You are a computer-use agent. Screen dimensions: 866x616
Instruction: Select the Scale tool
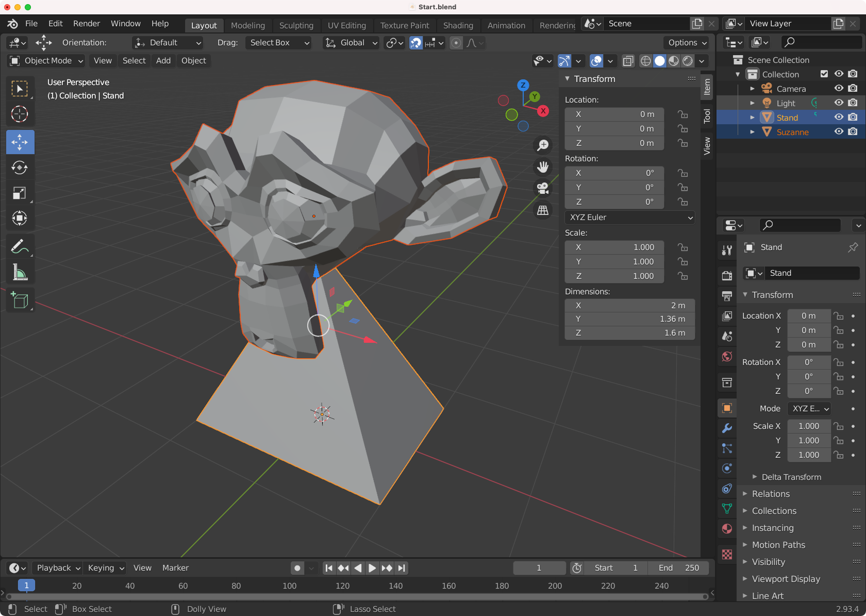[20, 193]
